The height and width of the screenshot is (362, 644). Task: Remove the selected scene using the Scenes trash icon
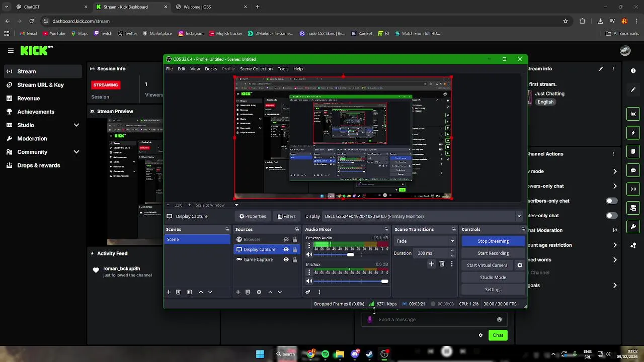178,292
